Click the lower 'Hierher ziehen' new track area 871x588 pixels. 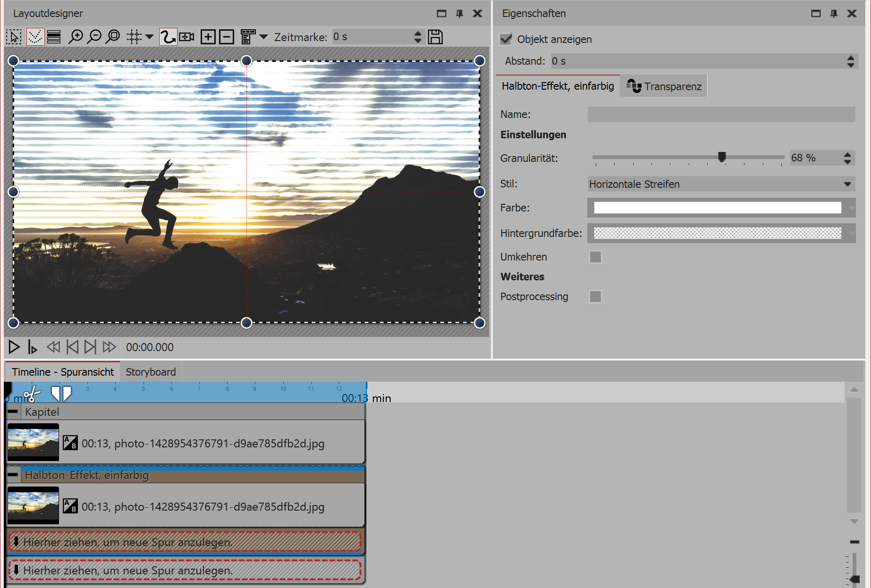coord(185,571)
